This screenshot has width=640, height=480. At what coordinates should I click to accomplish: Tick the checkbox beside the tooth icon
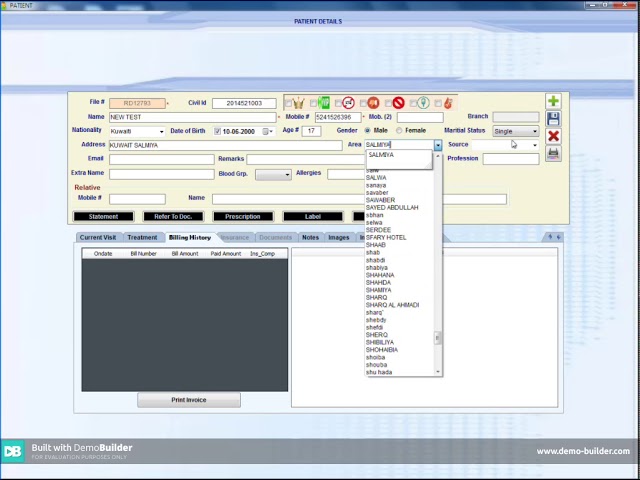(413, 103)
